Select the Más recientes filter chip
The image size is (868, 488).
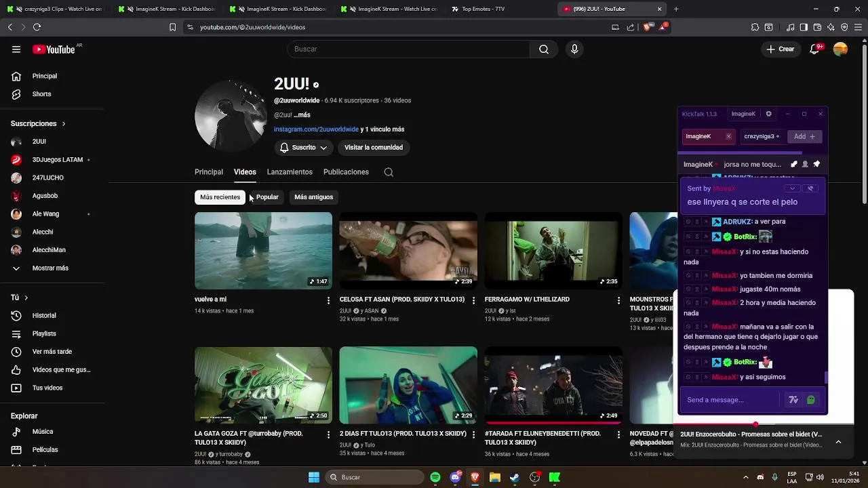220,197
